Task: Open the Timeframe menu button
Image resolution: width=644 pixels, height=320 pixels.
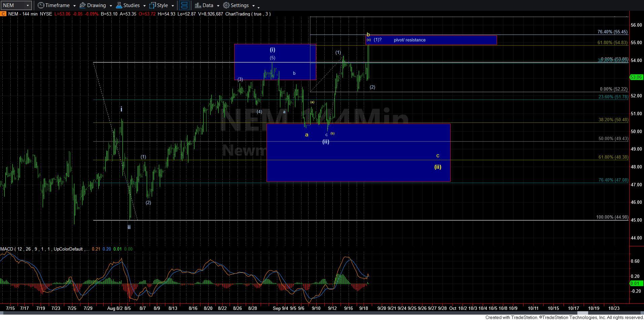Action: (53, 5)
